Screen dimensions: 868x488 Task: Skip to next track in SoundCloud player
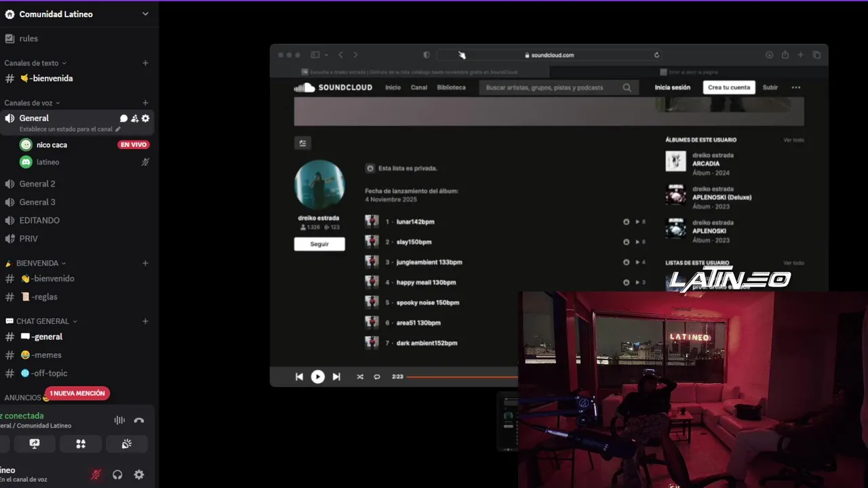click(x=336, y=377)
